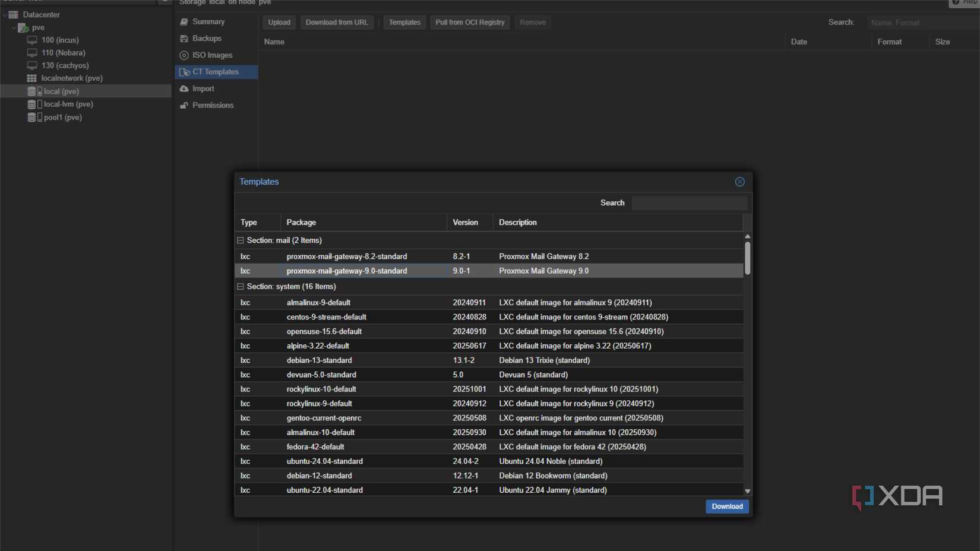Click the Pull from OCI Registry button
The image size is (980, 551).
(470, 22)
